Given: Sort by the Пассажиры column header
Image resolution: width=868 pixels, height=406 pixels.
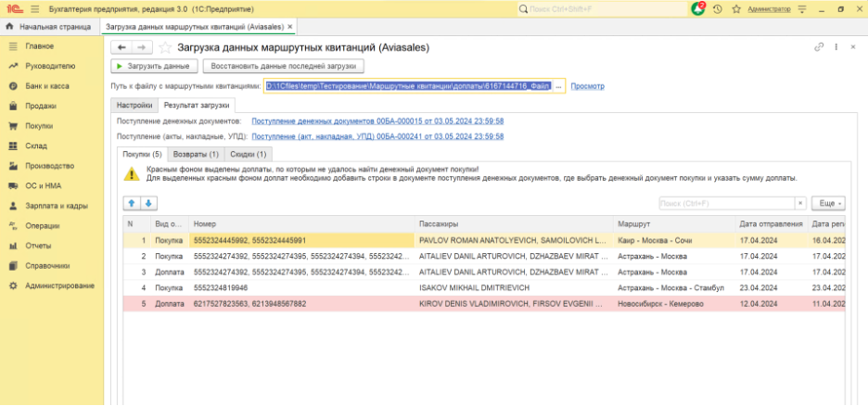Looking at the screenshot, I should tap(515, 224).
